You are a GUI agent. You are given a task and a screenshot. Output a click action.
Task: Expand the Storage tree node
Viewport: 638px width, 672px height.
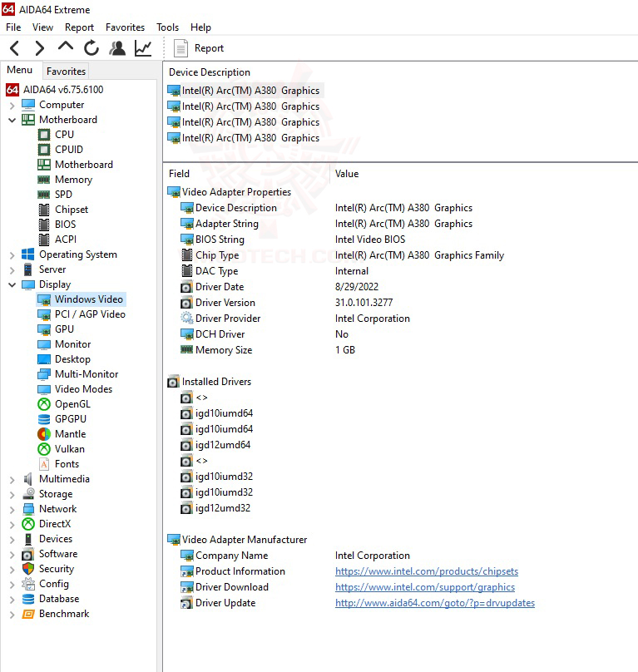pyautogui.click(x=12, y=495)
